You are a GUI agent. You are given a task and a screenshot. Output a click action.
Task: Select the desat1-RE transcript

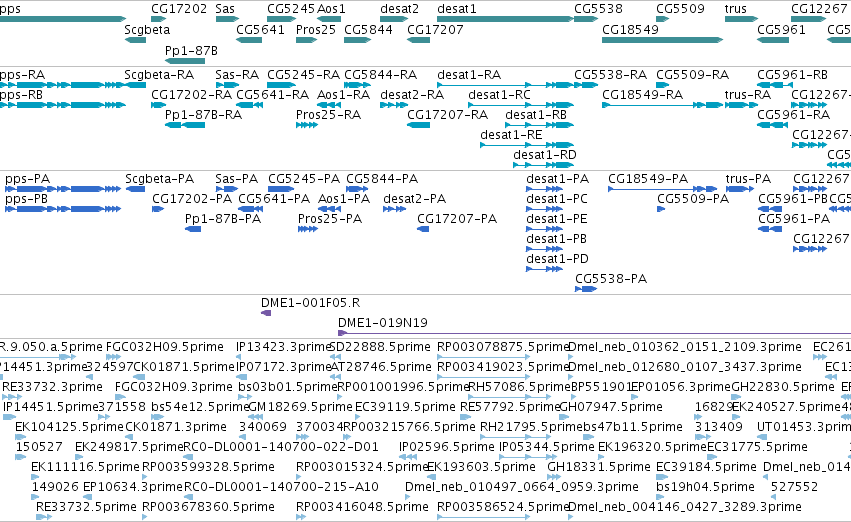coord(527,145)
